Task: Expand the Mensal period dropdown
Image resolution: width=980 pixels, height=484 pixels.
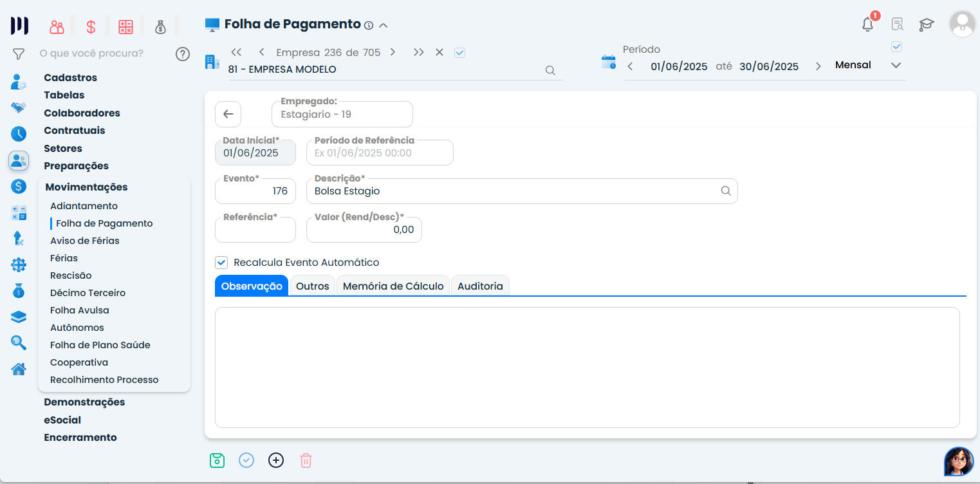Action: click(x=896, y=66)
